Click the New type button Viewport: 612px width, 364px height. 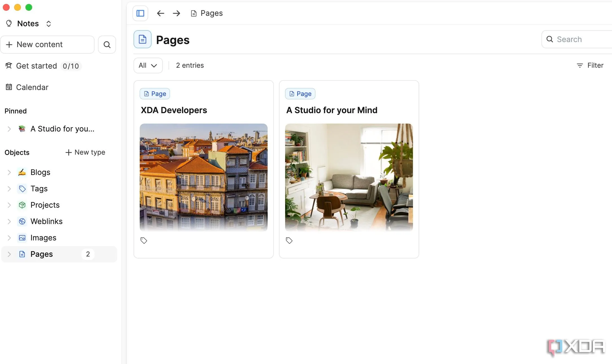pyautogui.click(x=85, y=152)
